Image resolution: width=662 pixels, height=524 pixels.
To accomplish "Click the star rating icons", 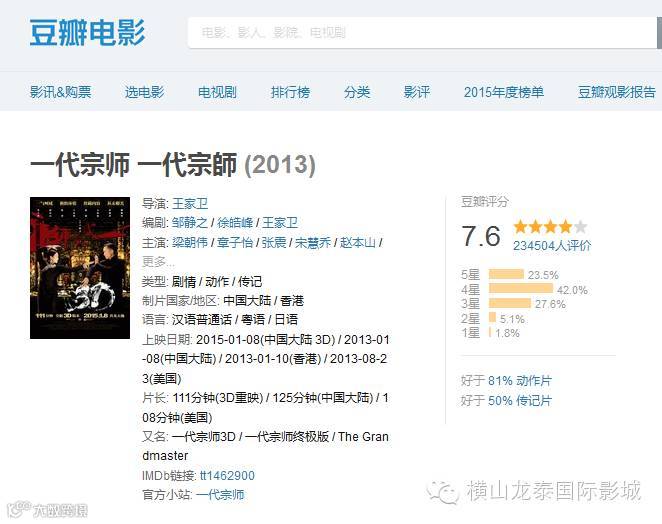I will tap(550, 227).
